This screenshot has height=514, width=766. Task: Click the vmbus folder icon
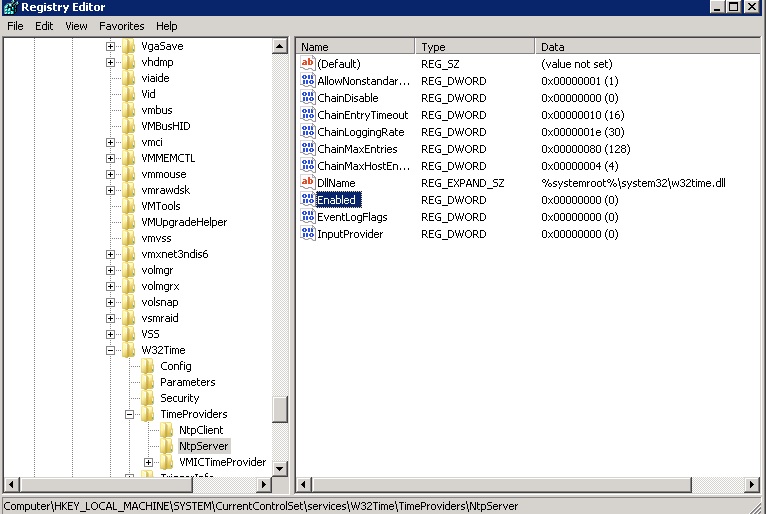pyautogui.click(x=128, y=110)
